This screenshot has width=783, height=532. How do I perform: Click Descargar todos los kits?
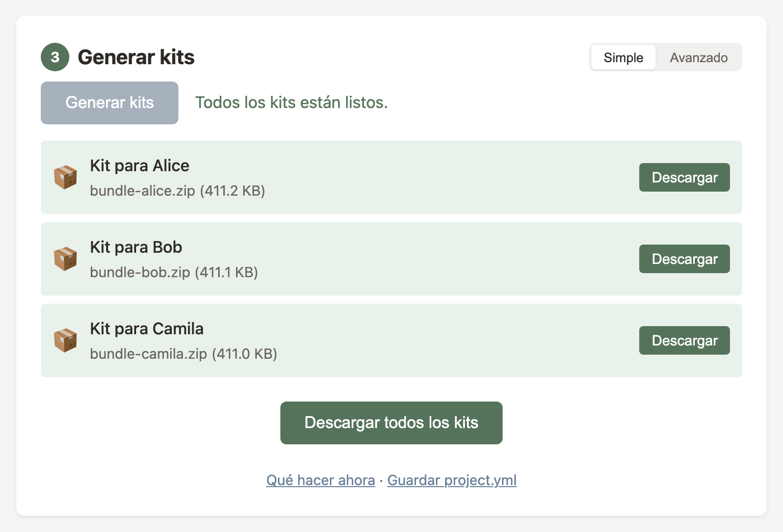click(391, 422)
